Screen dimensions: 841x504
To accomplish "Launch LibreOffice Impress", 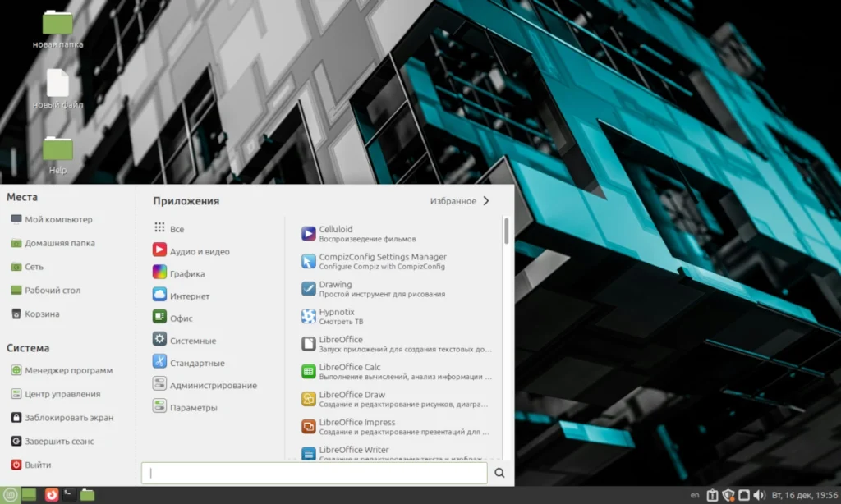I will pyautogui.click(x=396, y=426).
